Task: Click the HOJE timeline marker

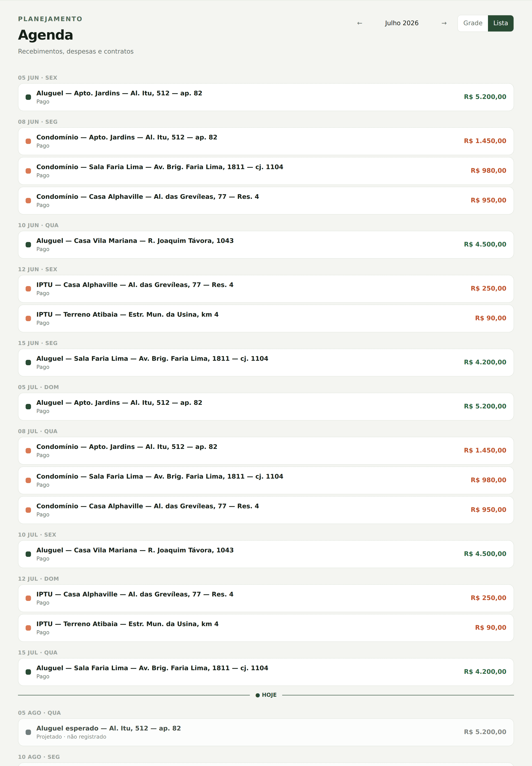Action: point(266,695)
